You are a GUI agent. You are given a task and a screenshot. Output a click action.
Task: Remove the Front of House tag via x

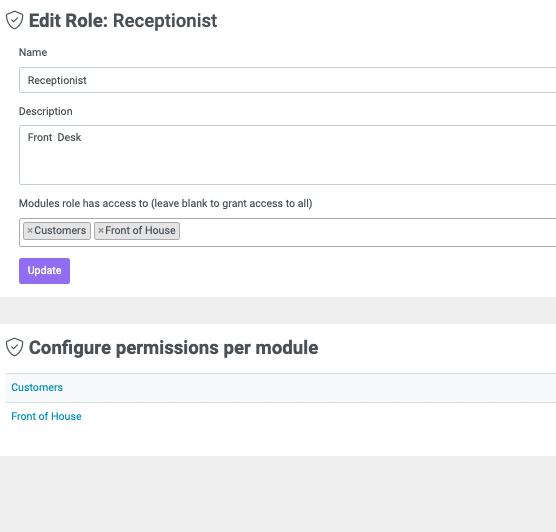[101, 231]
